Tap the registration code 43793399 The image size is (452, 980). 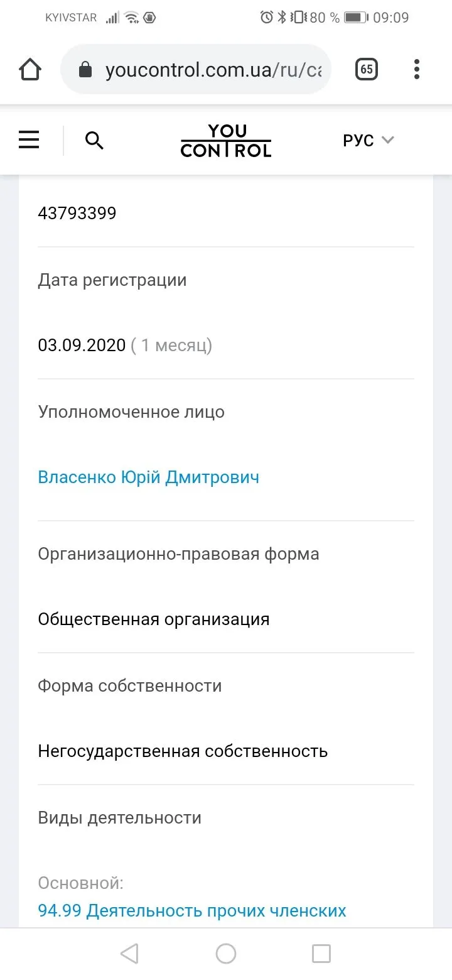click(x=77, y=214)
